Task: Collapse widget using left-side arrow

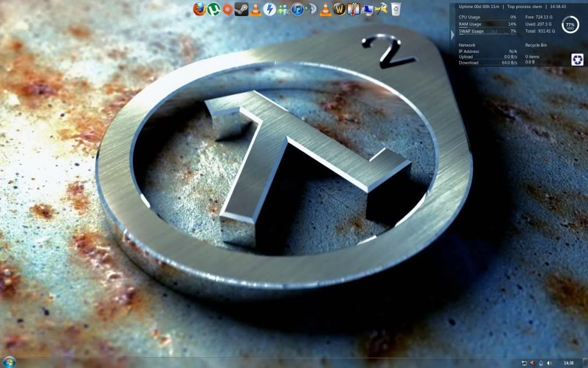Action: [452, 34]
